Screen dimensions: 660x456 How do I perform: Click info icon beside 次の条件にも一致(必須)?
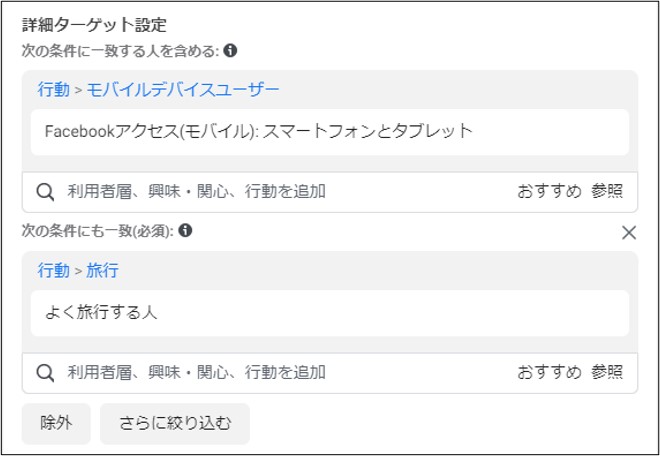click(185, 230)
